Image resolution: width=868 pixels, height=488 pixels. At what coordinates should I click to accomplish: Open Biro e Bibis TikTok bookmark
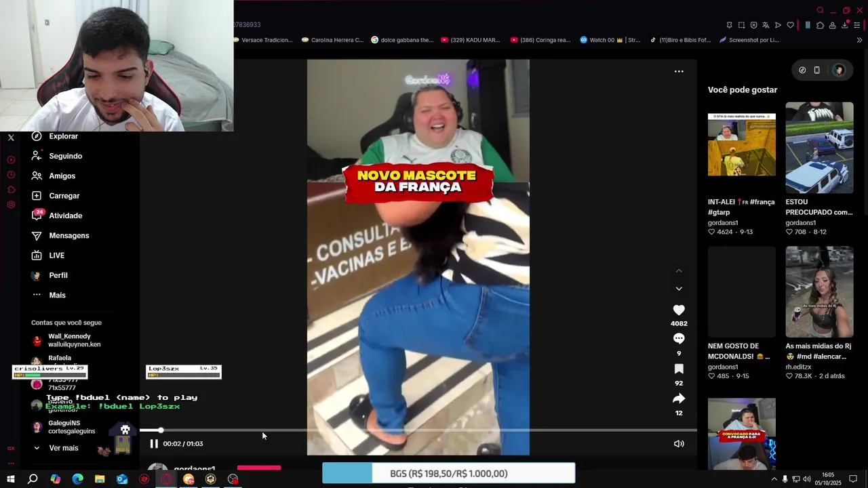tap(680, 40)
